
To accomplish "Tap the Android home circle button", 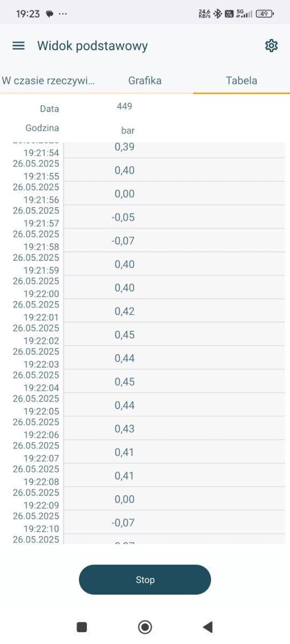I will click(145, 626).
